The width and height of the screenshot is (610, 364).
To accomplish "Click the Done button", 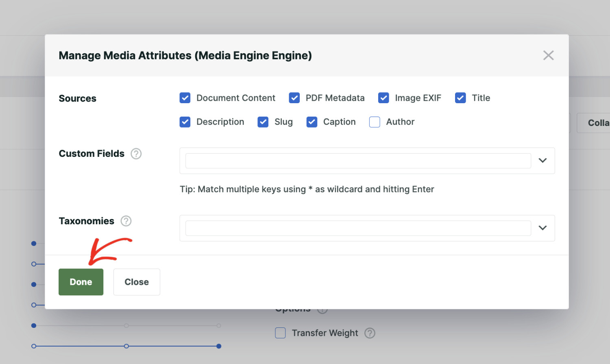I will 81,282.
